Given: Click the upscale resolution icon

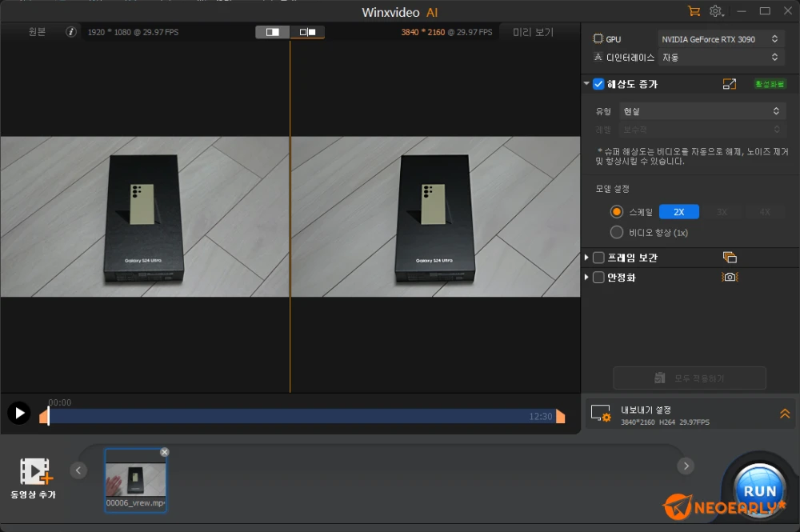Looking at the screenshot, I should [730, 84].
